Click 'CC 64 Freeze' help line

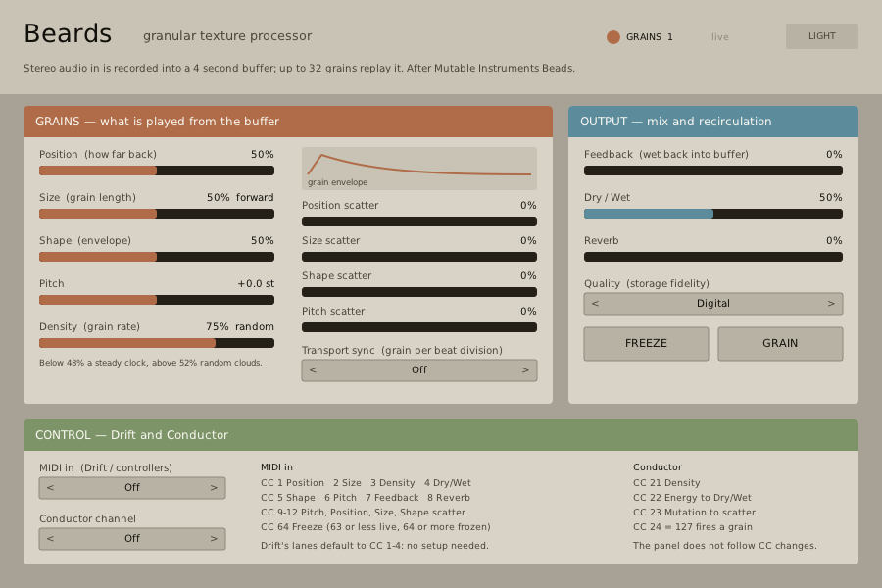[x=375, y=527]
